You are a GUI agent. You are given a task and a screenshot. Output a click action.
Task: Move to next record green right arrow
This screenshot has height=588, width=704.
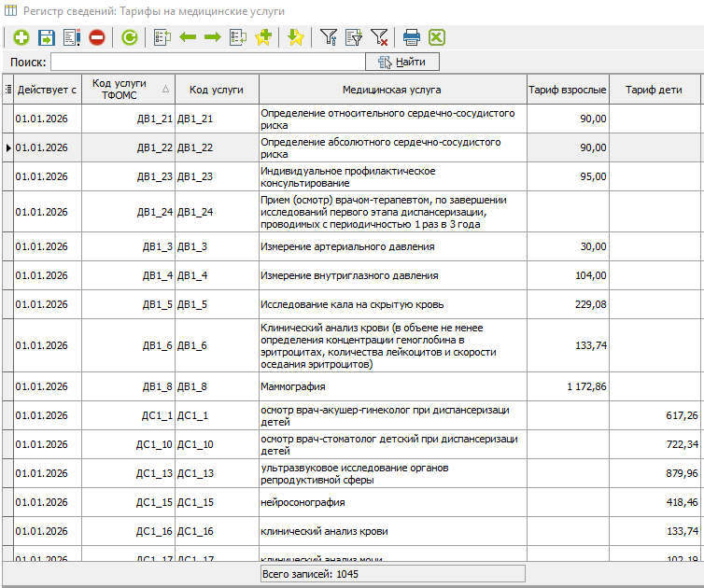[x=213, y=37]
